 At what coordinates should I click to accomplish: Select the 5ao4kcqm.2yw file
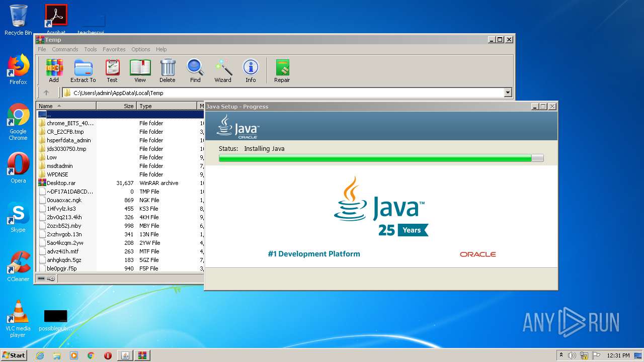[x=120, y=243]
